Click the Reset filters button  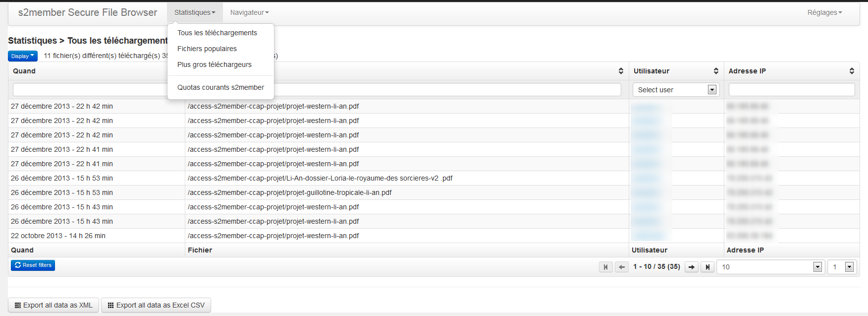(33, 265)
